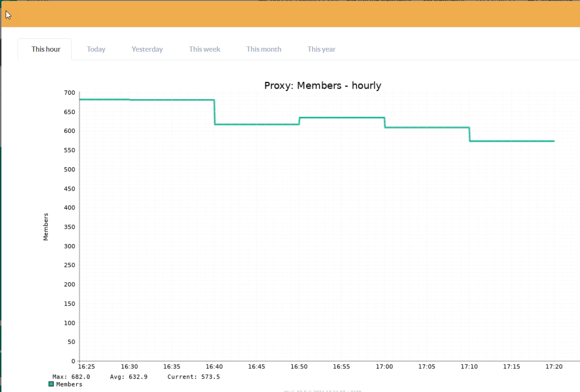Viewport: 580px width, 392px height.
Task: Click the chart title Proxy: Members - hourly
Action: pyautogui.click(x=322, y=86)
